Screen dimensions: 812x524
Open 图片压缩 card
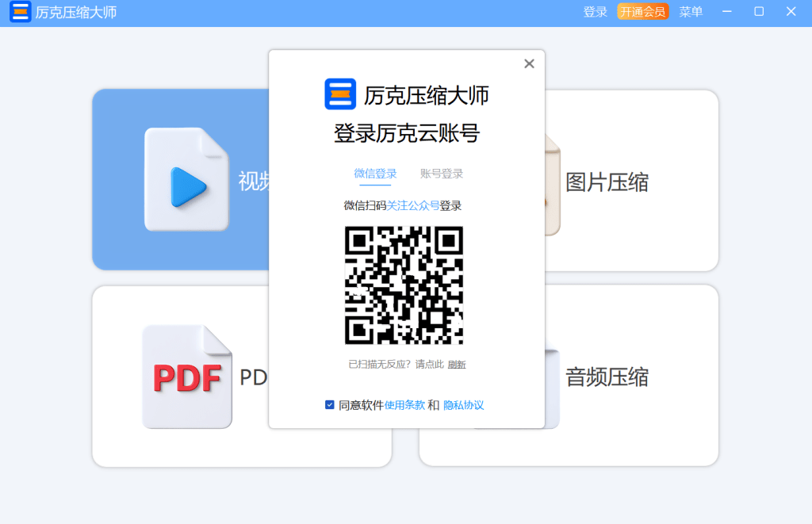pyautogui.click(x=632, y=181)
